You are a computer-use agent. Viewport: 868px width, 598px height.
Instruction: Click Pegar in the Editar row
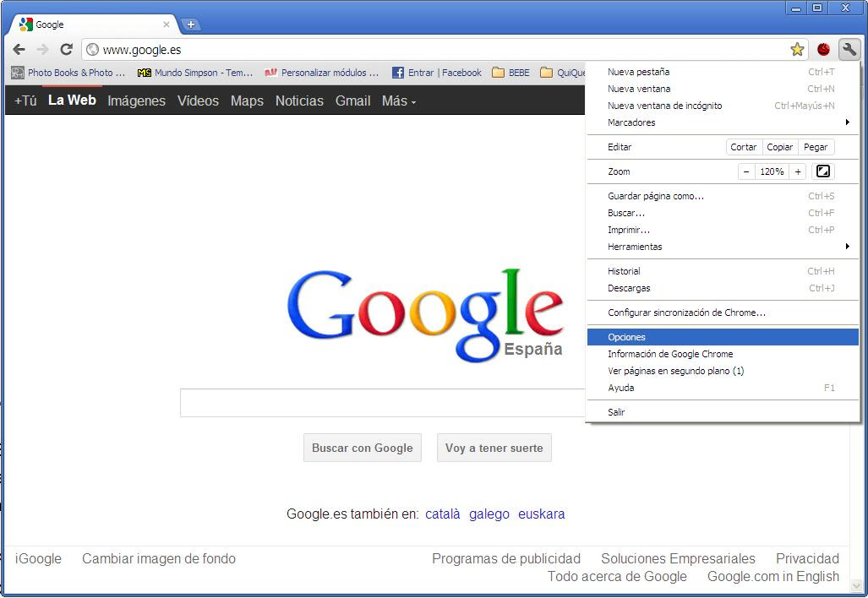click(816, 147)
